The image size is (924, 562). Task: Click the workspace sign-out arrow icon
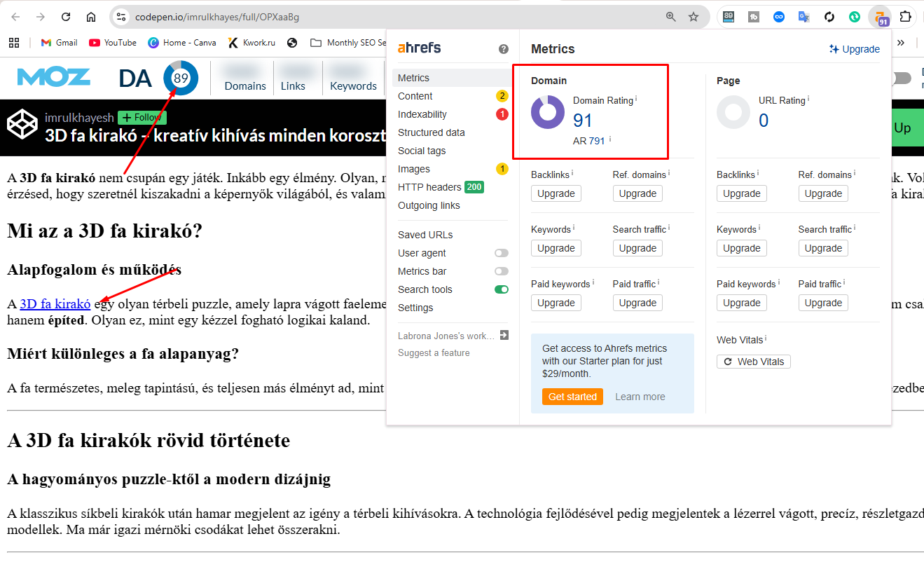504,336
